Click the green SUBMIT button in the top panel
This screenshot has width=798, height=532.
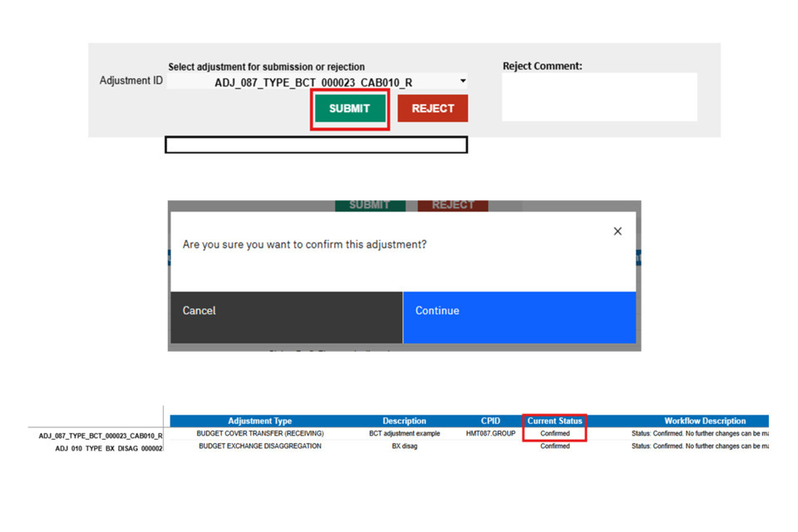pos(349,109)
